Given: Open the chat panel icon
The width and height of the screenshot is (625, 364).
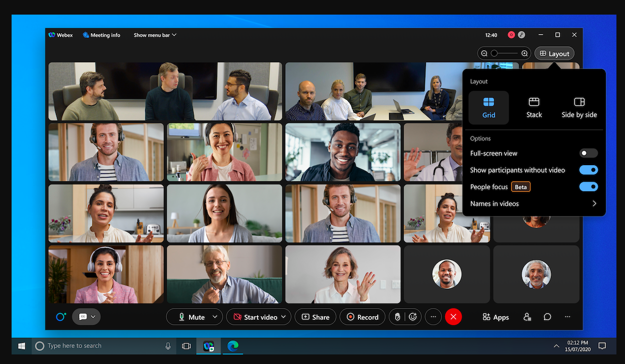Looking at the screenshot, I should click(x=547, y=317).
